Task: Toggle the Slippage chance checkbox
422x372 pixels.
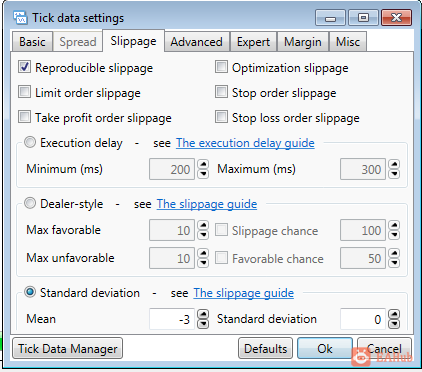Action: click(x=221, y=230)
